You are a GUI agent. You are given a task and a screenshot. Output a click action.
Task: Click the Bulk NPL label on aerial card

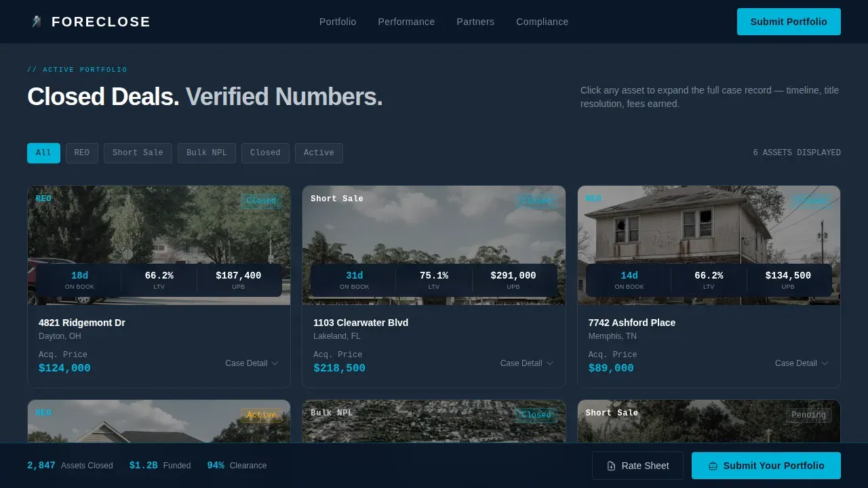click(x=332, y=413)
